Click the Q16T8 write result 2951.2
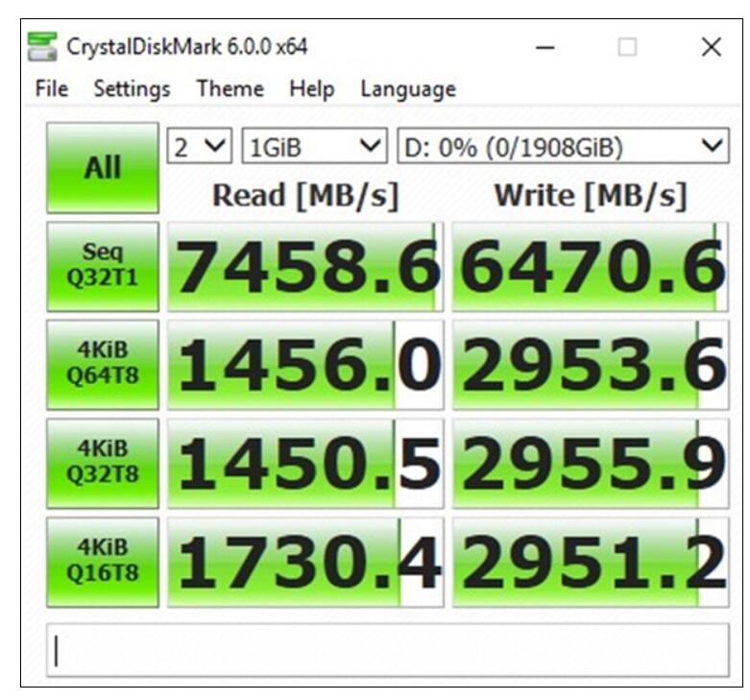Viewport: 750px width, 700px height. click(591, 563)
